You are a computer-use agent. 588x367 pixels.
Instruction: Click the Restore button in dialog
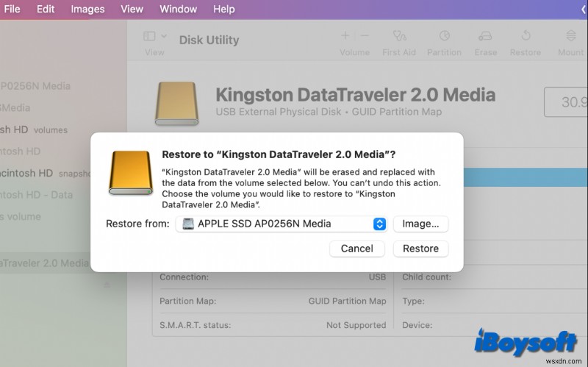[x=420, y=249]
